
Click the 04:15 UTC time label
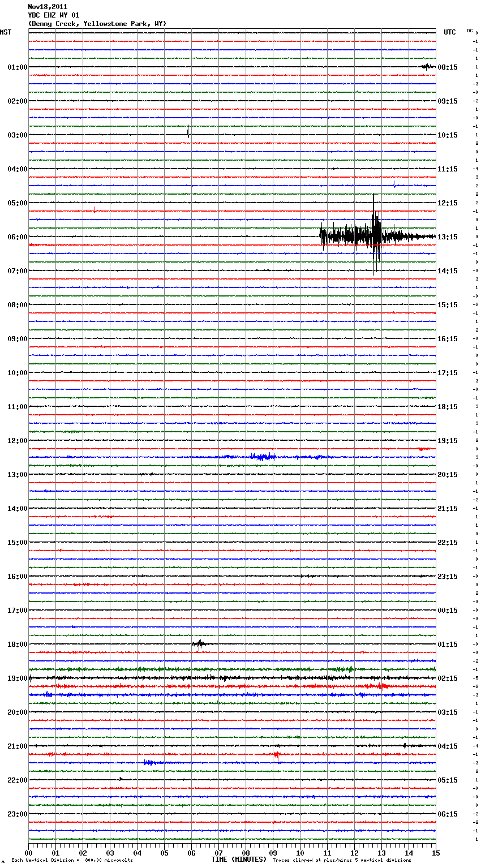point(448,746)
